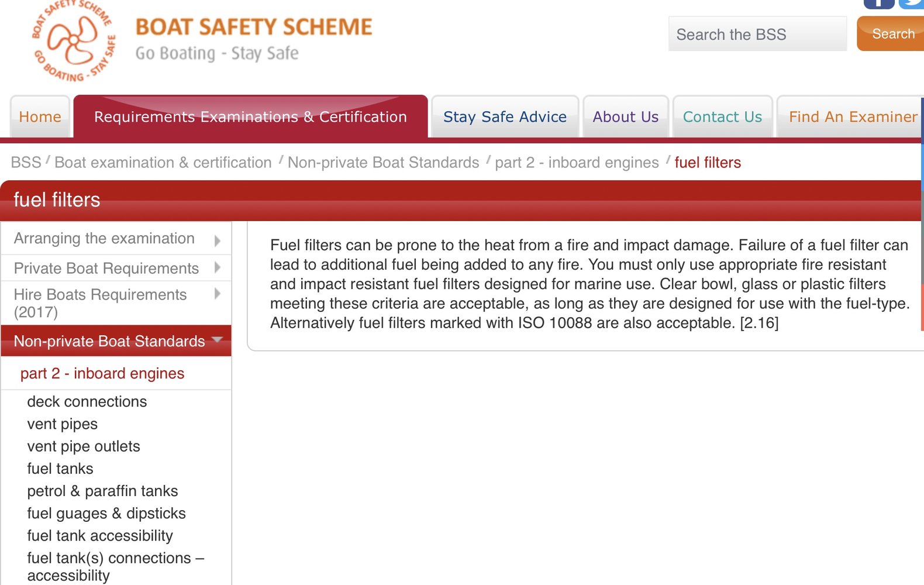
Task: Expand Hire Boats Requirements (2017) arrow
Action: 218,294
